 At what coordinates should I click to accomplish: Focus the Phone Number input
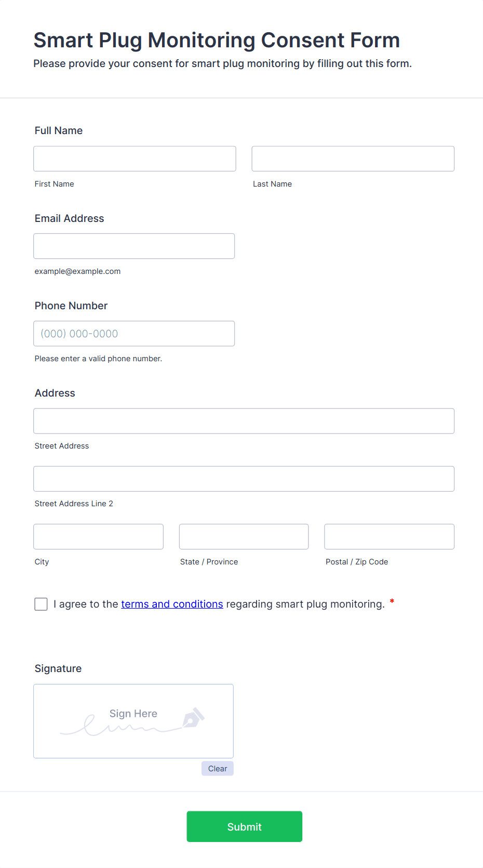pos(134,334)
